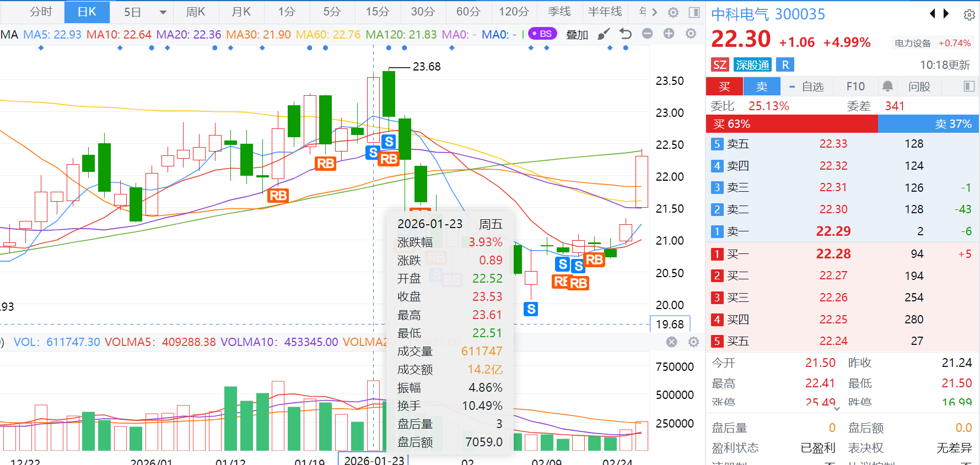Expand more period tabs with chevron
This screenshot has width=980, height=465.
[x=655, y=12]
